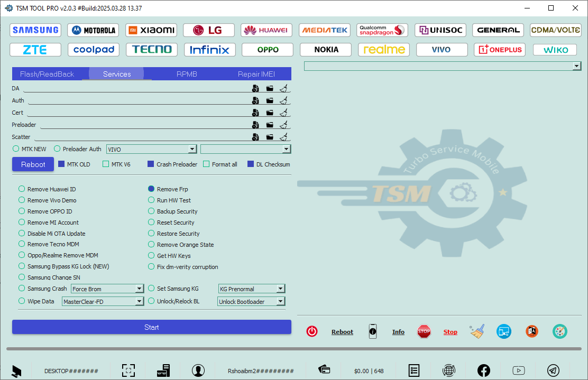Click the blue screen mirroring icon

504,331
